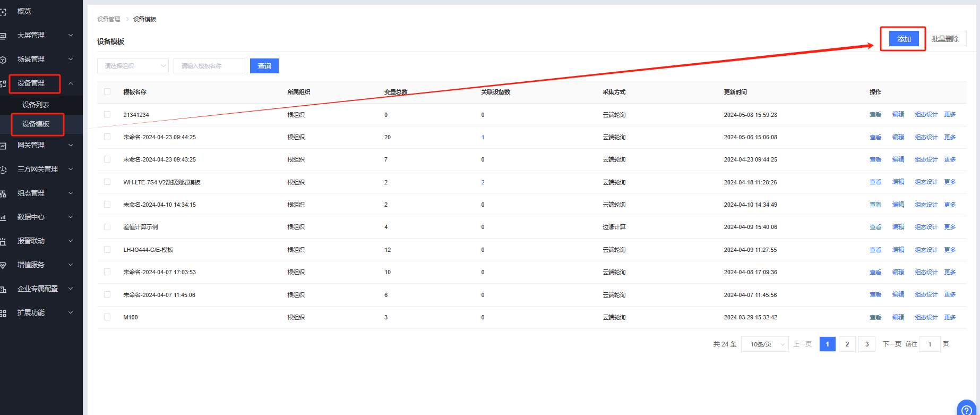Viewport: 980px width, 415px height.
Task: Open linked device count 2 for WH-LTE-7S4
Action: pos(483,182)
